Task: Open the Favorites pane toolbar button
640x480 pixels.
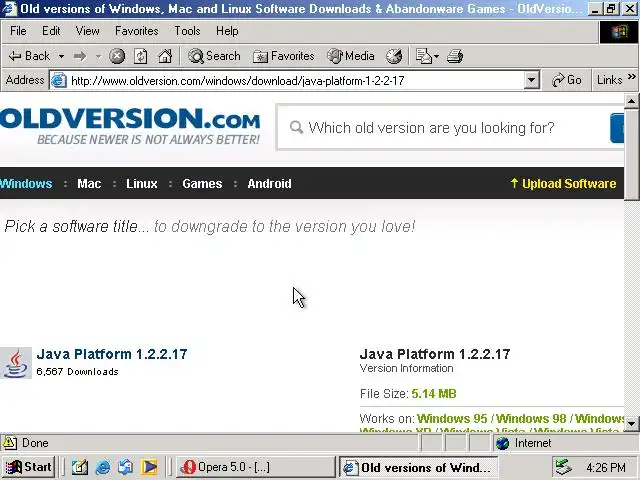Action: [284, 56]
